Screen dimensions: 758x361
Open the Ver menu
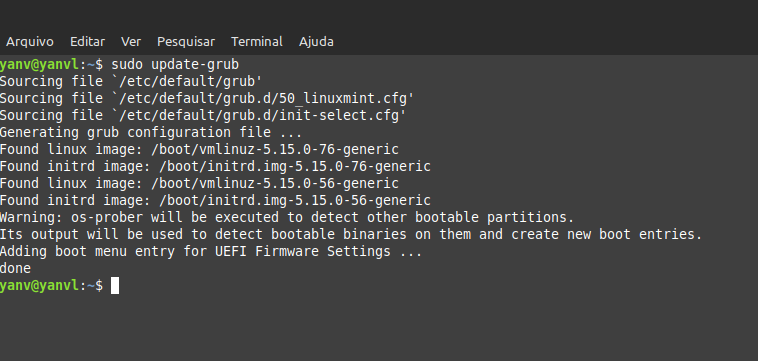(x=131, y=42)
